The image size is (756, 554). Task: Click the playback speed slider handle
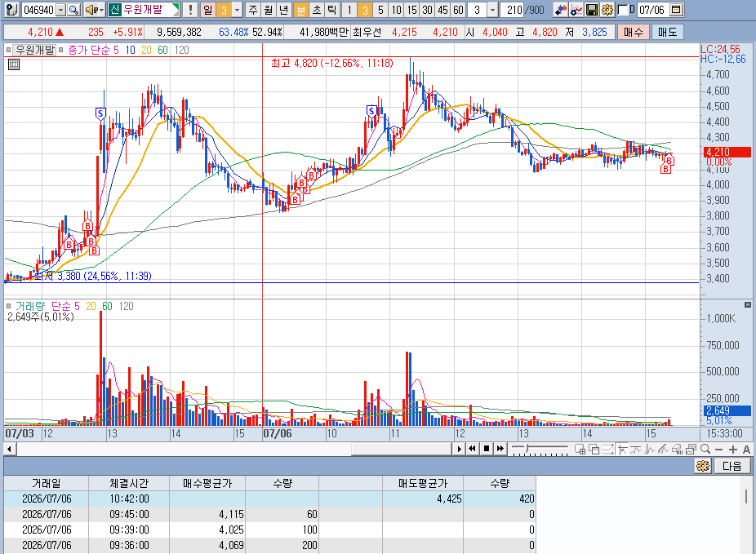click(527, 449)
